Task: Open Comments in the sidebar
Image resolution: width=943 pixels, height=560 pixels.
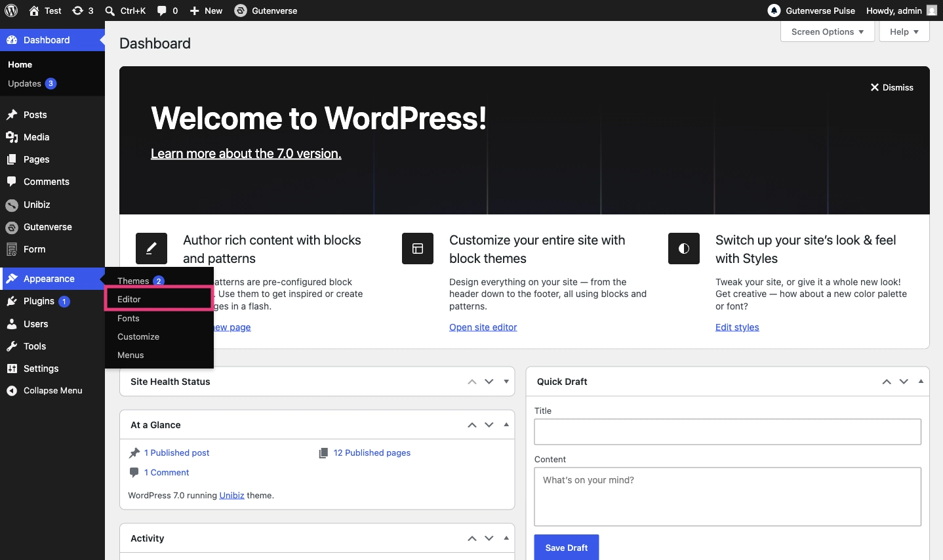Action: coord(52,182)
